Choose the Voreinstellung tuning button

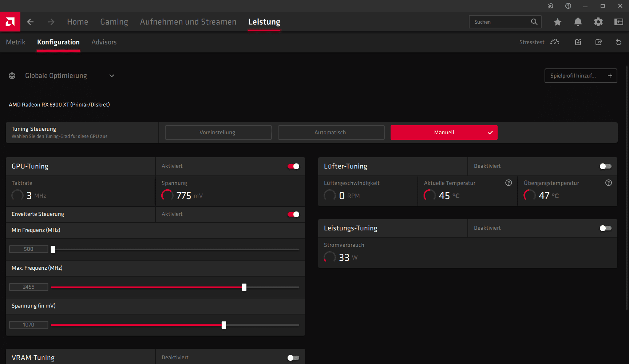[x=218, y=132]
